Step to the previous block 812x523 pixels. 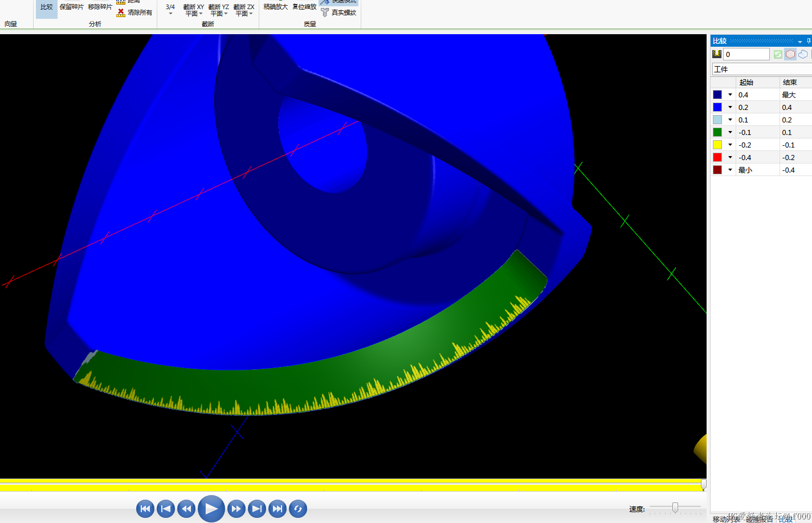pos(166,509)
